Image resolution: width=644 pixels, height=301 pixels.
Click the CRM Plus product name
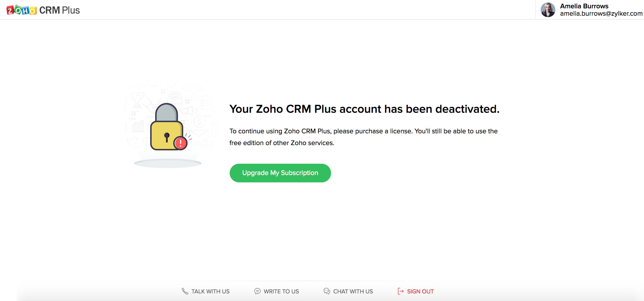60,10
